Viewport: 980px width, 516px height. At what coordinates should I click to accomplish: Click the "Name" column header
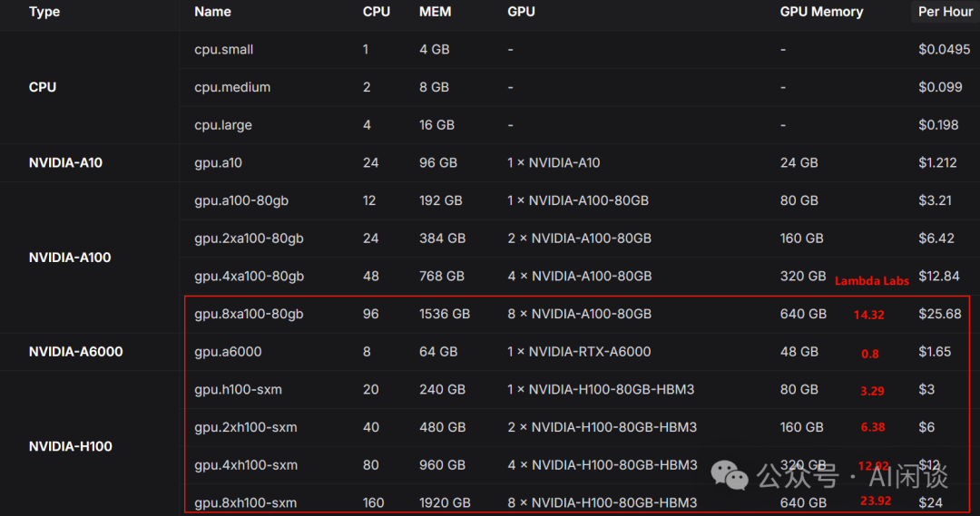(212, 12)
